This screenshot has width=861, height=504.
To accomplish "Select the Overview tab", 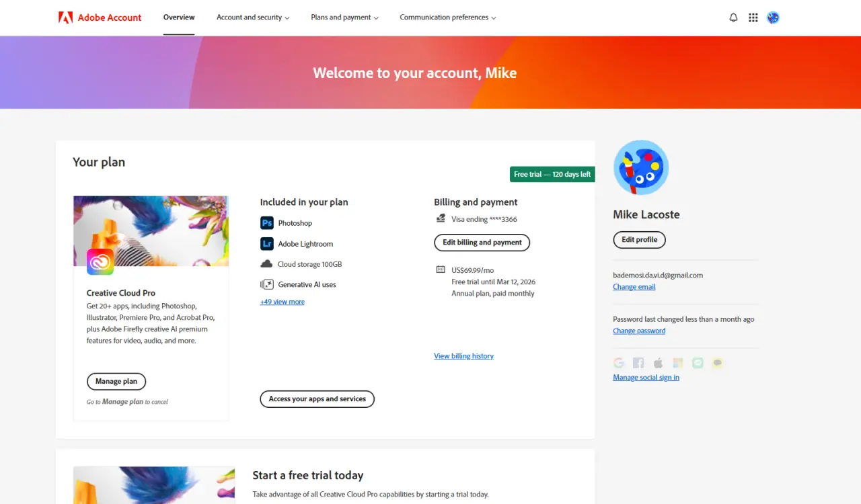I will pyautogui.click(x=179, y=17).
